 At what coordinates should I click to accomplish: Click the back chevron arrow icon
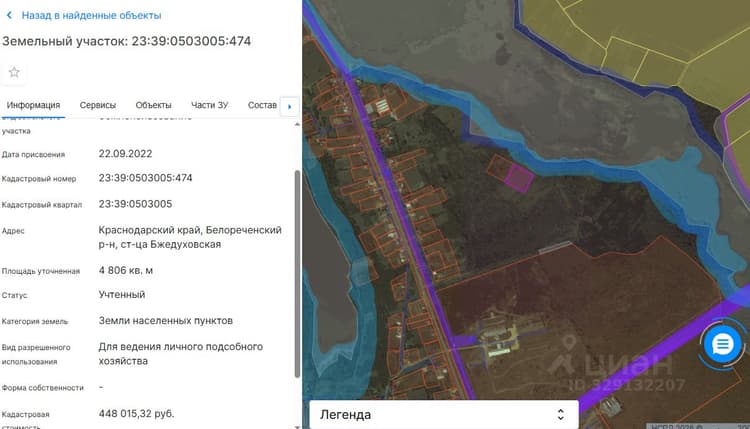point(9,15)
